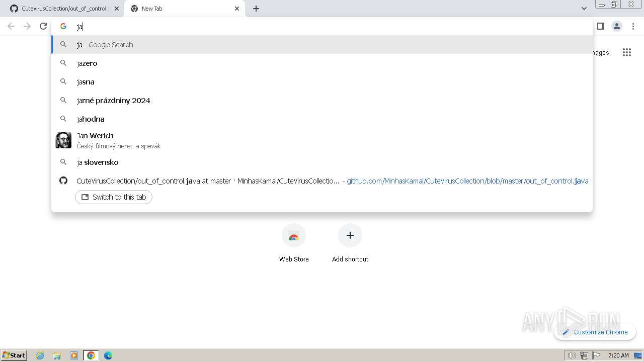Choose the 'ja slovensko' suggestion
This screenshot has height=362, width=644.
(322, 162)
